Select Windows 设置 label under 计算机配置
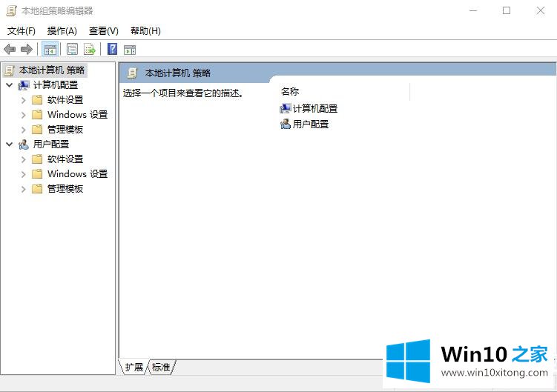The image size is (557, 392). tap(77, 115)
